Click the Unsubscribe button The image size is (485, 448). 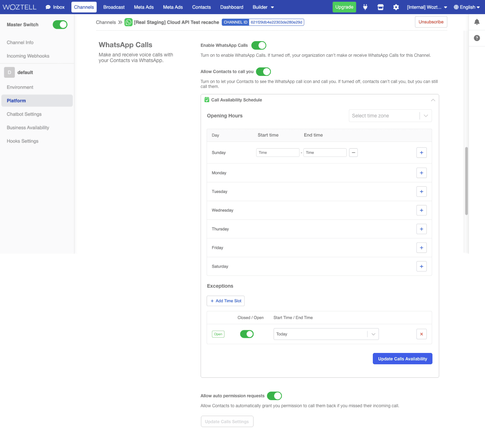point(431,22)
